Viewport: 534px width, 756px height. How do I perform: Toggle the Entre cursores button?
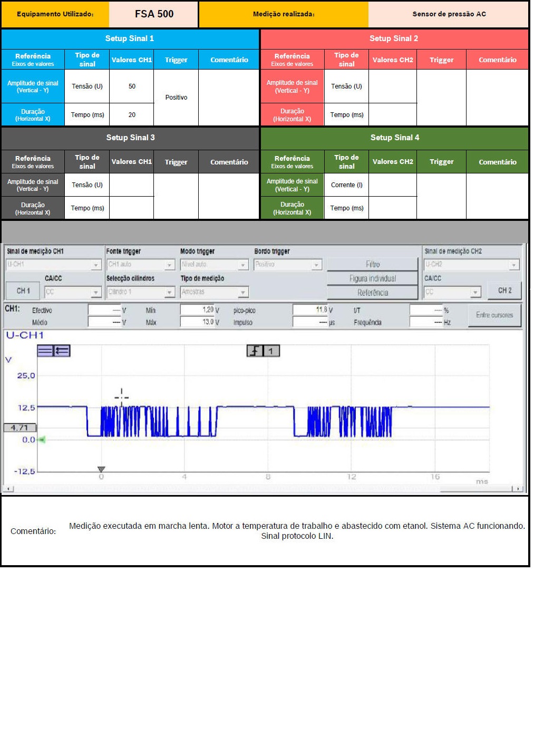(x=494, y=315)
